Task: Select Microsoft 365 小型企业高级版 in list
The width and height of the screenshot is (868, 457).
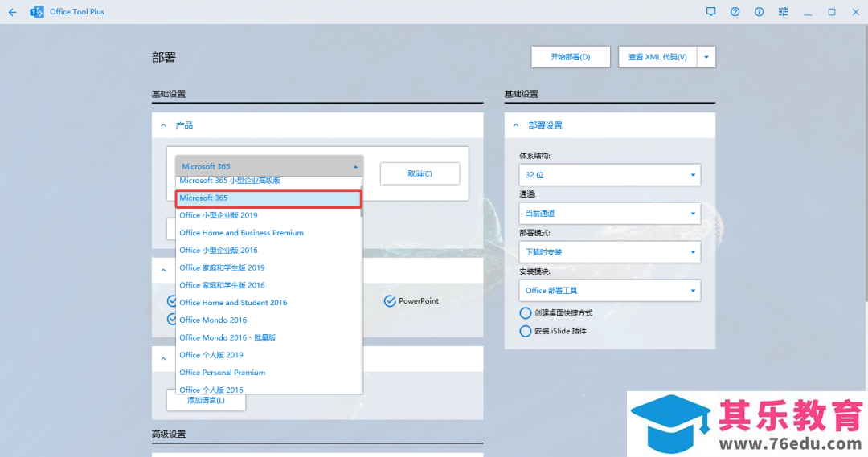Action: click(269, 181)
